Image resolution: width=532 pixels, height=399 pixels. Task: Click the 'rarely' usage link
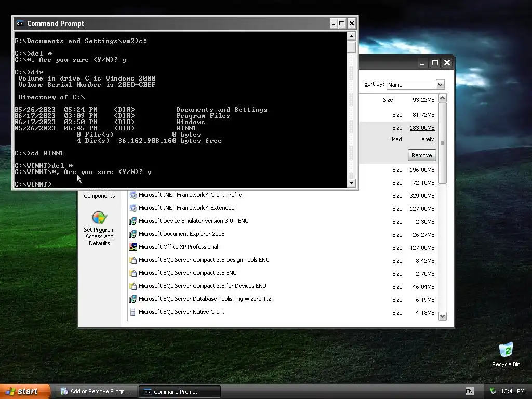coord(427,139)
